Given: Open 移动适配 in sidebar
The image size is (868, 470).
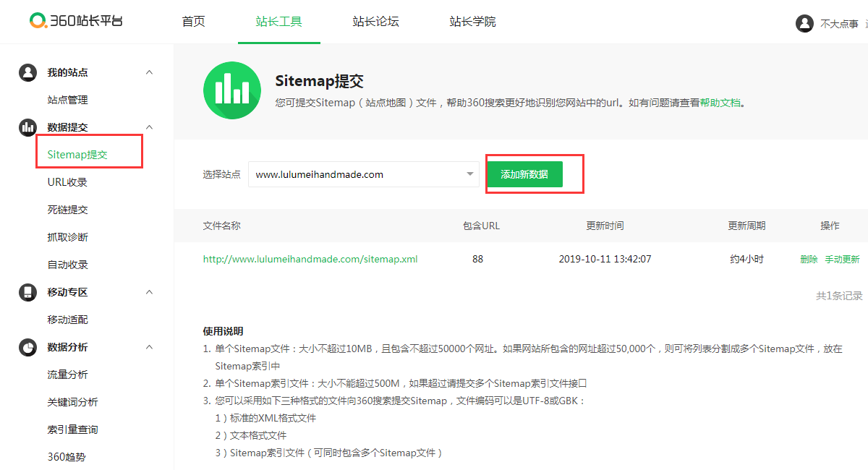Looking at the screenshot, I should click(67, 320).
